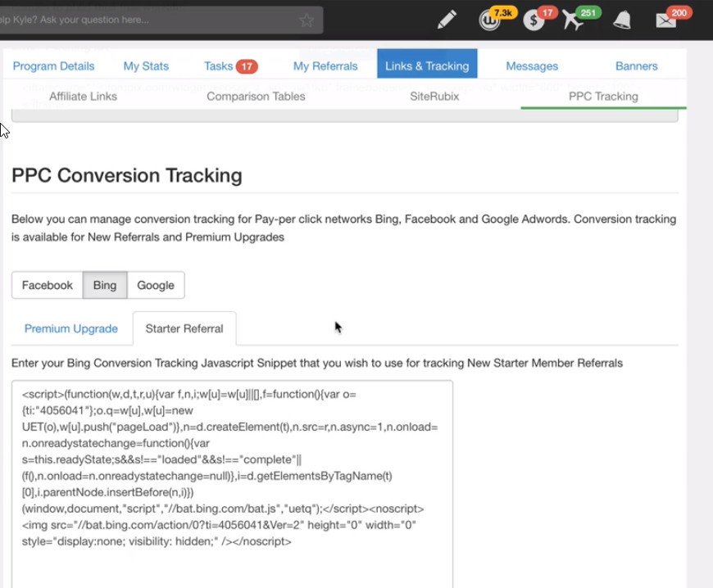Open the Comparison Tables sub-tab
The image size is (713, 588).
pyautogui.click(x=256, y=97)
